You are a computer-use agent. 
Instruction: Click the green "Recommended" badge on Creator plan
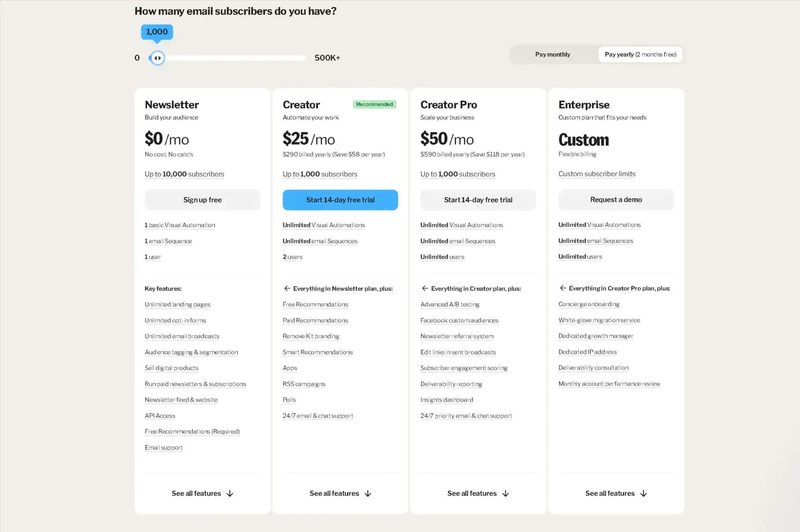(374, 104)
